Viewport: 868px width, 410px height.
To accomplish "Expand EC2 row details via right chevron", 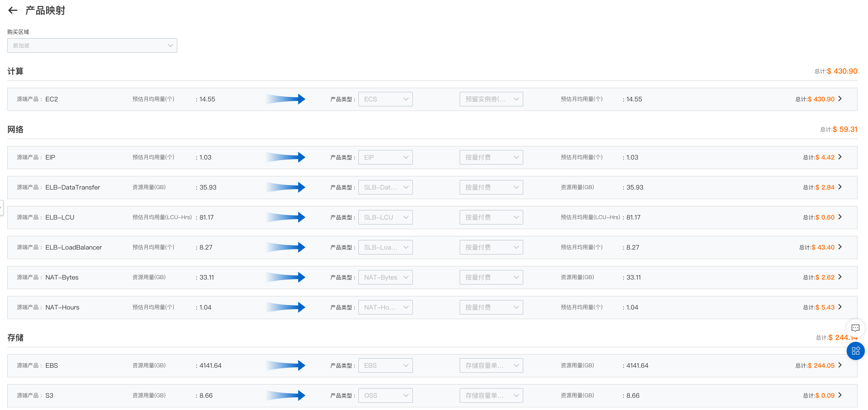I will (840, 99).
